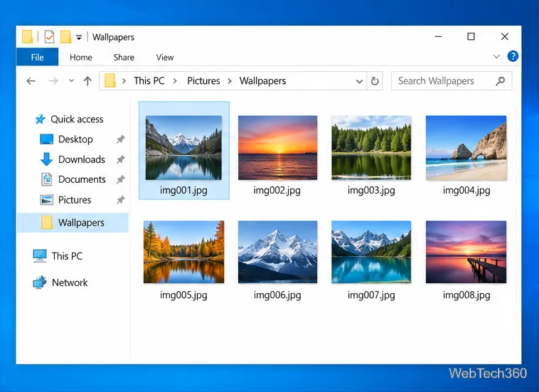This screenshot has height=392, width=539.
Task: Click the img004.jpg file name
Action: 466,191
